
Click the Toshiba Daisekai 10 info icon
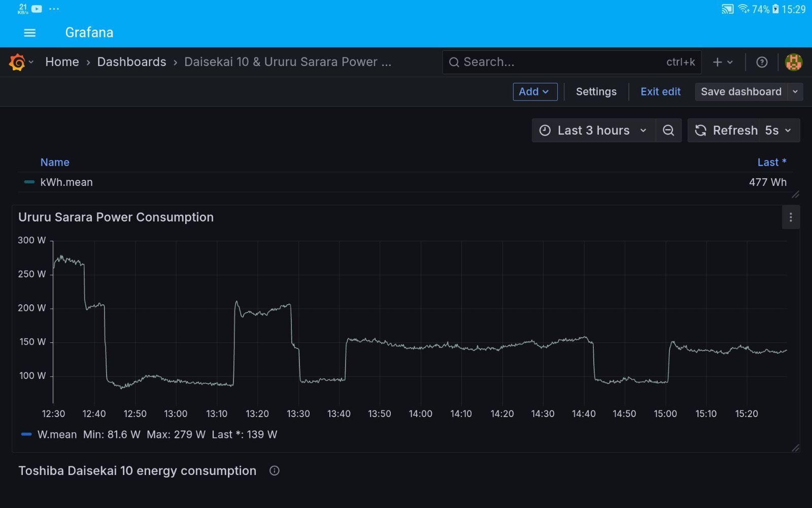(x=275, y=471)
